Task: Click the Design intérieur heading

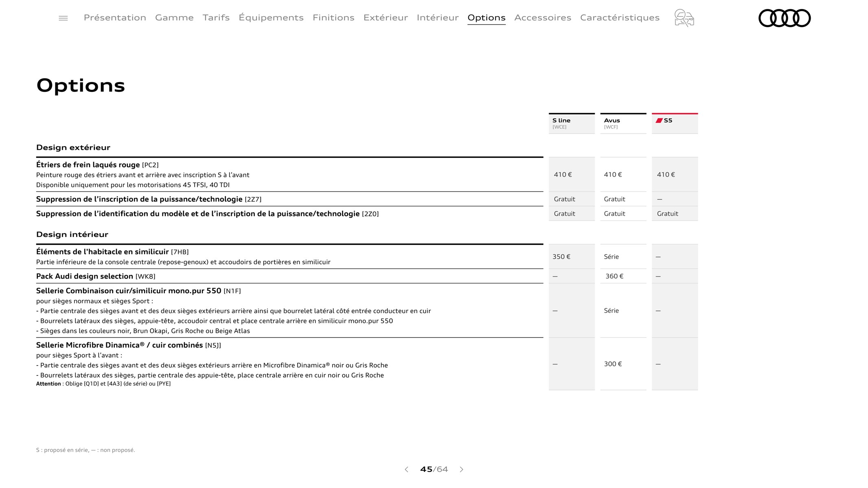Action: point(72,234)
